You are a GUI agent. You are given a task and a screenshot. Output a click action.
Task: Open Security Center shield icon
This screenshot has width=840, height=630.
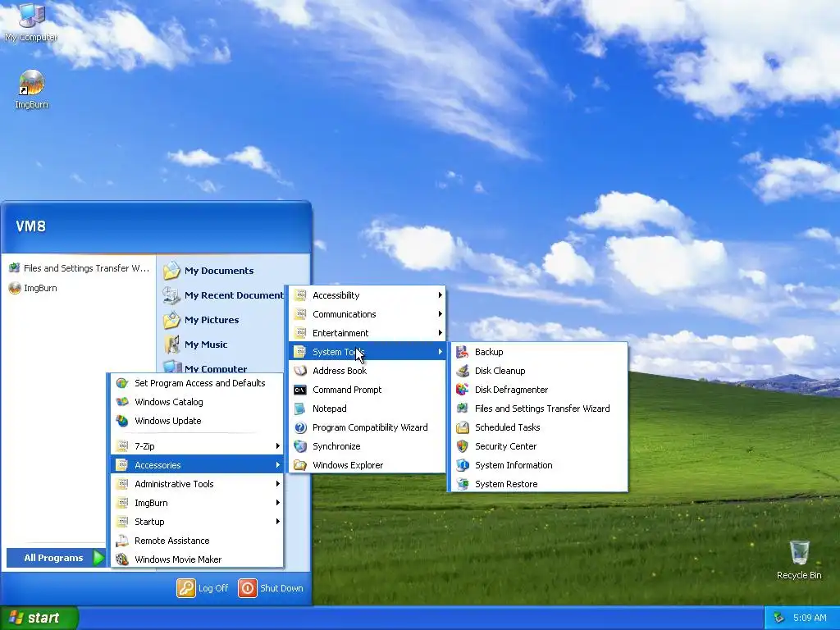click(463, 446)
